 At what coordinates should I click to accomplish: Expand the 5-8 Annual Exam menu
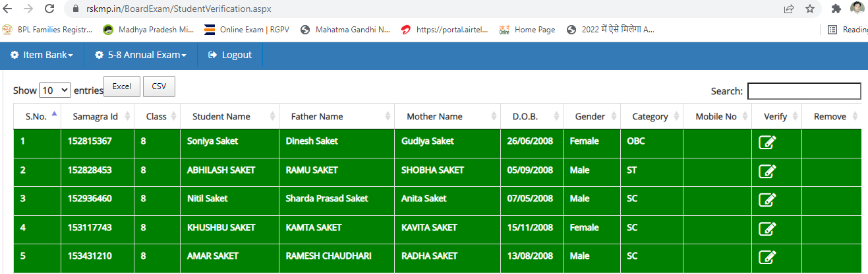[x=140, y=55]
